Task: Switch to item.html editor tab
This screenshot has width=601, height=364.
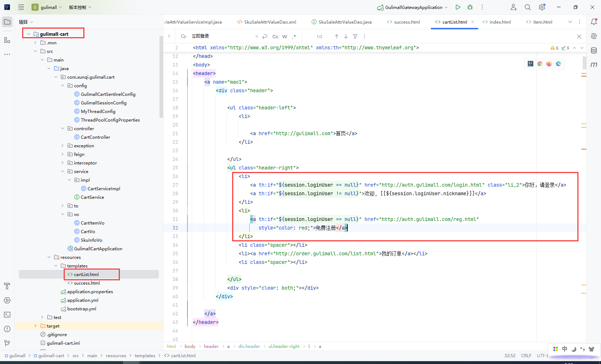Action: (539, 22)
